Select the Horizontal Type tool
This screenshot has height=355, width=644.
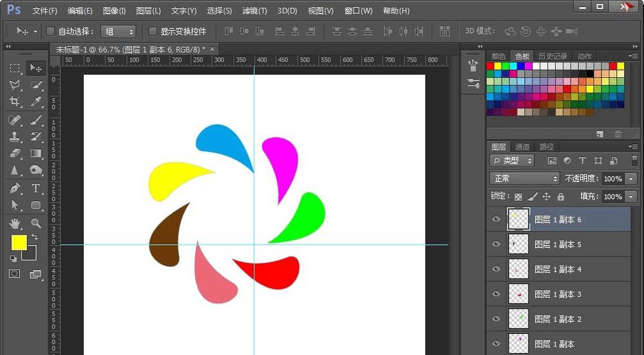click(36, 188)
